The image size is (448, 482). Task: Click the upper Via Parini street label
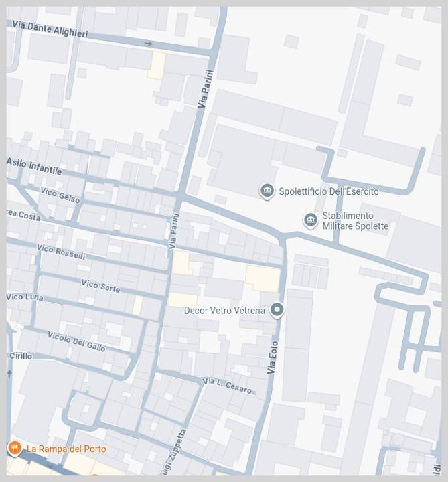[206, 89]
